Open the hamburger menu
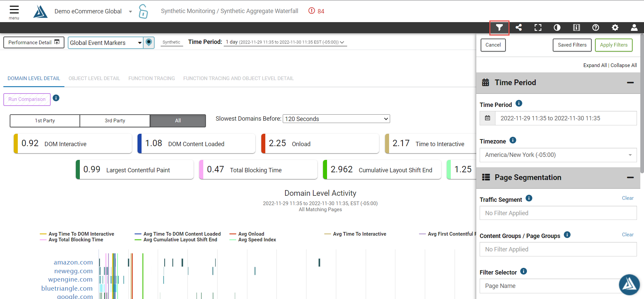 coord(14,12)
